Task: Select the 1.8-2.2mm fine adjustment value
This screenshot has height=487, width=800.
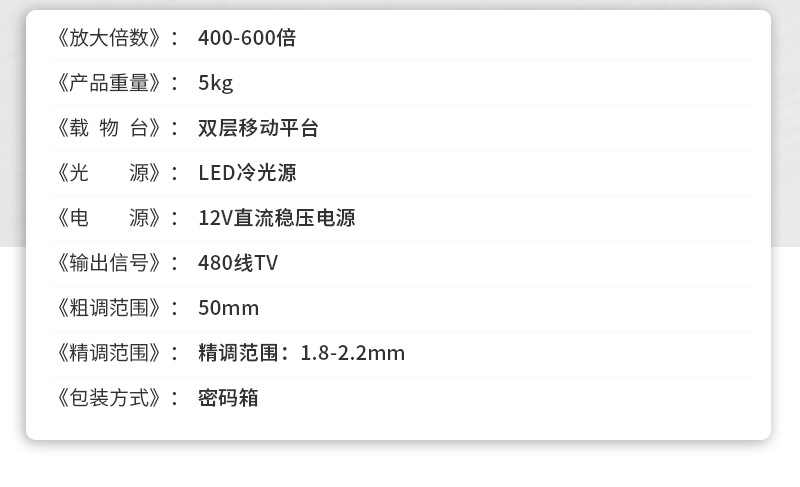Action: click(352, 353)
